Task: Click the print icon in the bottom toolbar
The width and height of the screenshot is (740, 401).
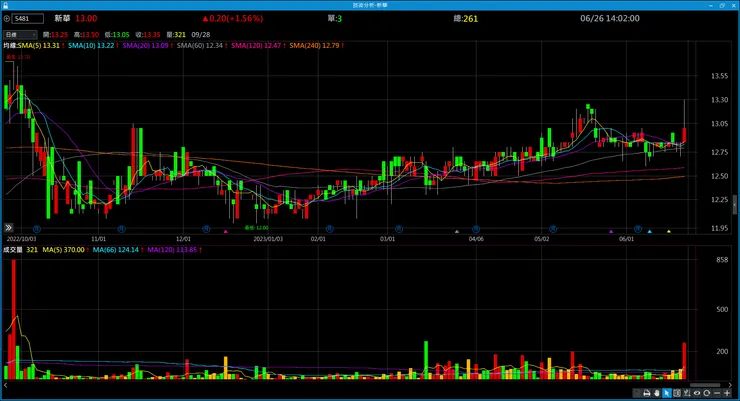Action: pyautogui.click(x=647, y=393)
